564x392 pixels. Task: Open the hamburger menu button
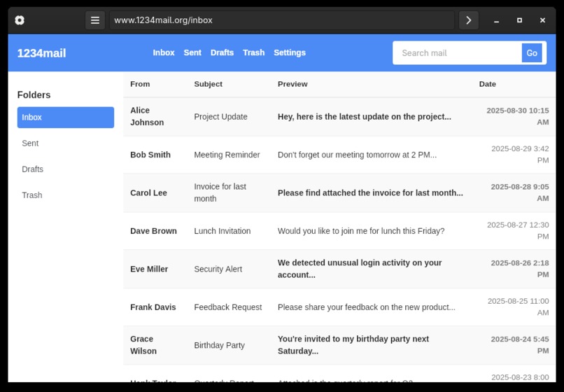[95, 20]
